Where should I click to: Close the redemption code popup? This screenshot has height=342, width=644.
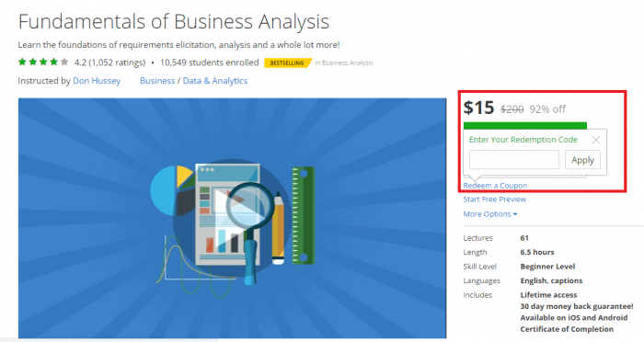pos(596,140)
